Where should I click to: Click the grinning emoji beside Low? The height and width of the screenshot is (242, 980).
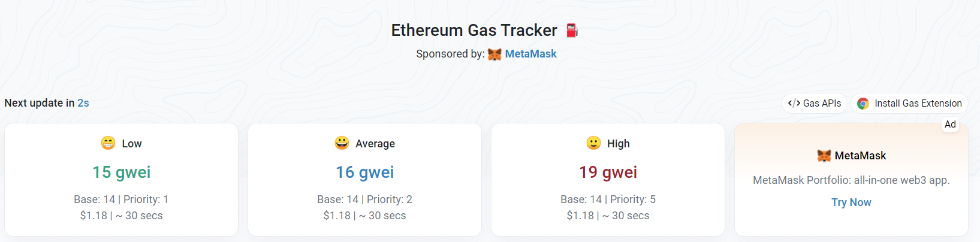point(108,143)
